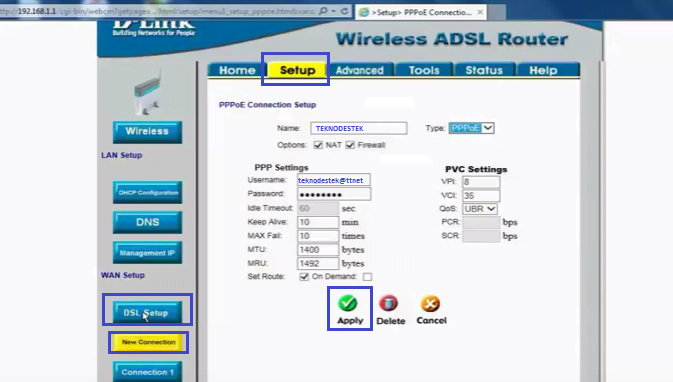Click the PPPoE Connection Setup heading

[267, 105]
